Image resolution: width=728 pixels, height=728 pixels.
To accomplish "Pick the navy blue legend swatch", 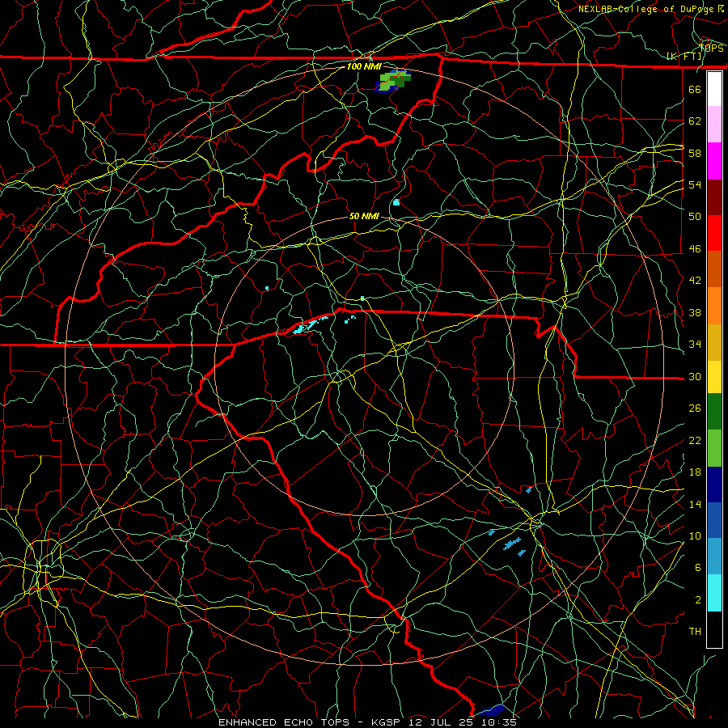I will [x=714, y=485].
